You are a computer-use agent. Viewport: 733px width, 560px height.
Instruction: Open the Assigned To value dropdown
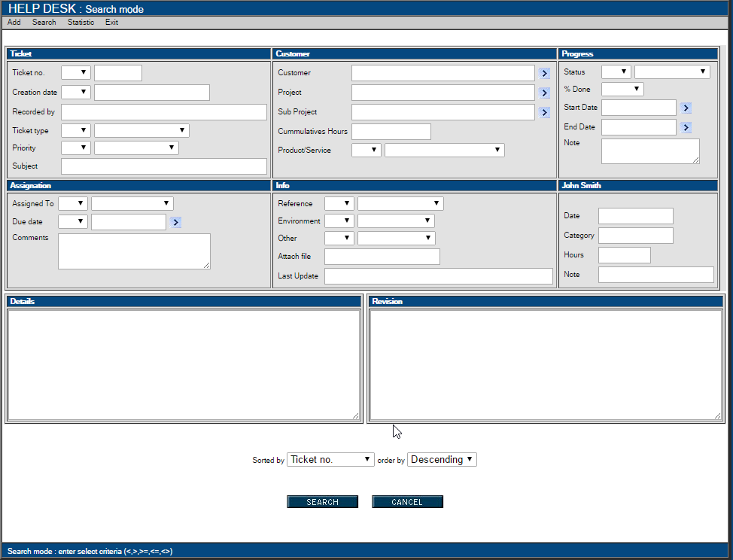(x=132, y=203)
